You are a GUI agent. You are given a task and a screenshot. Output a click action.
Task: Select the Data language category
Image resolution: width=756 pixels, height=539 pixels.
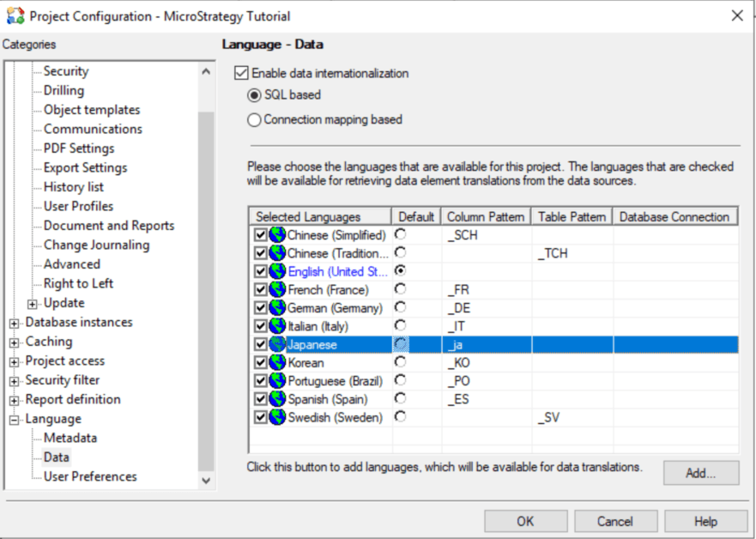point(57,457)
